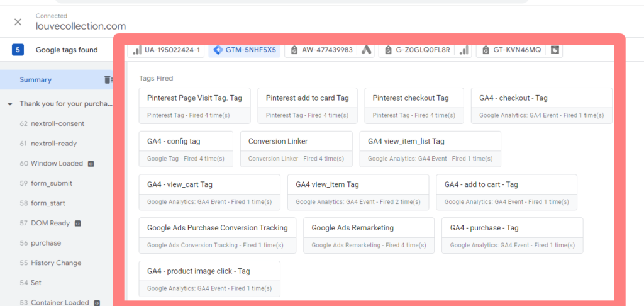Click the icon after GT-KVN46MQ

coord(555,50)
